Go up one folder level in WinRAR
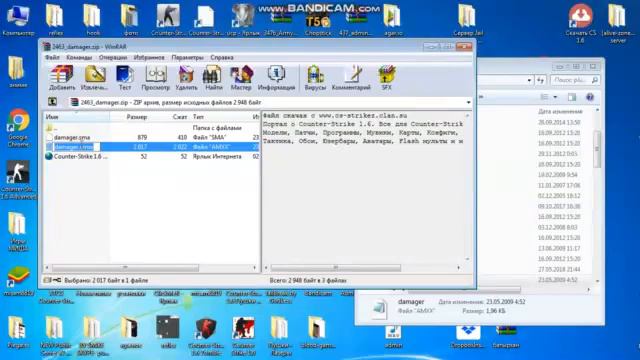 [x=52, y=102]
